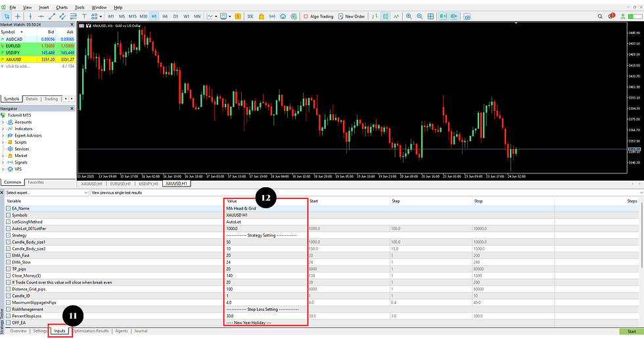This screenshot has width=644, height=339.
Task: Open notifications icon with red badge
Action: coord(611,16)
